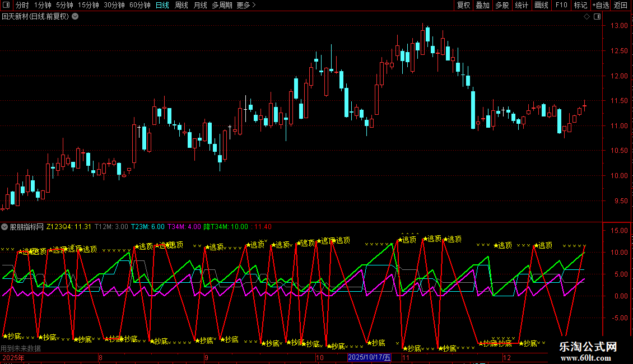Click month 8 on the time axis
The height and width of the screenshot is (364, 633).
(x=100, y=357)
